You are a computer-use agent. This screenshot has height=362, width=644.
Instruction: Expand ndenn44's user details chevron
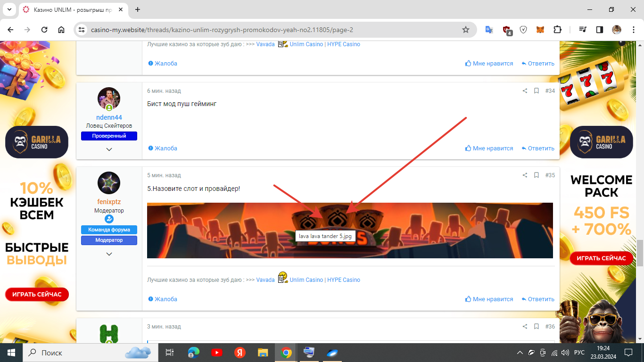point(109,149)
